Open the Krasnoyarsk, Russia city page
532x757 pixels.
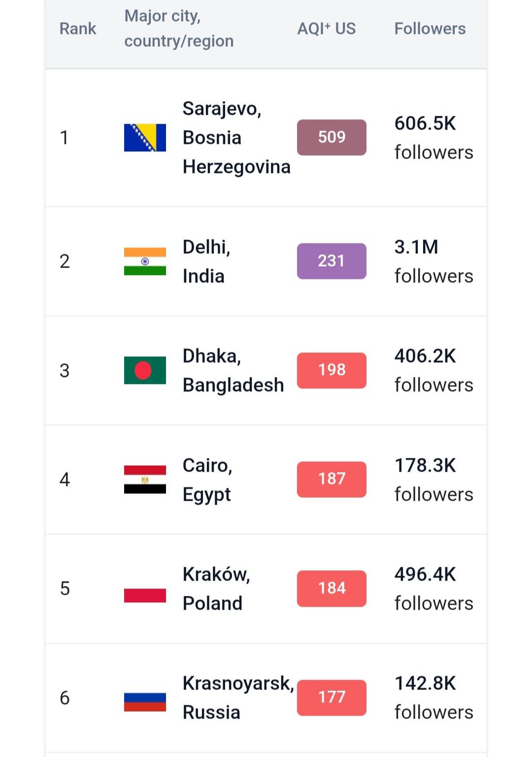238,698
